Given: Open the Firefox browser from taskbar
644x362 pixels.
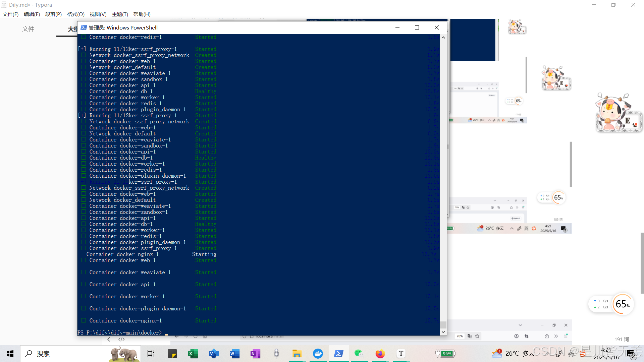Looking at the screenshot, I should (x=380, y=354).
